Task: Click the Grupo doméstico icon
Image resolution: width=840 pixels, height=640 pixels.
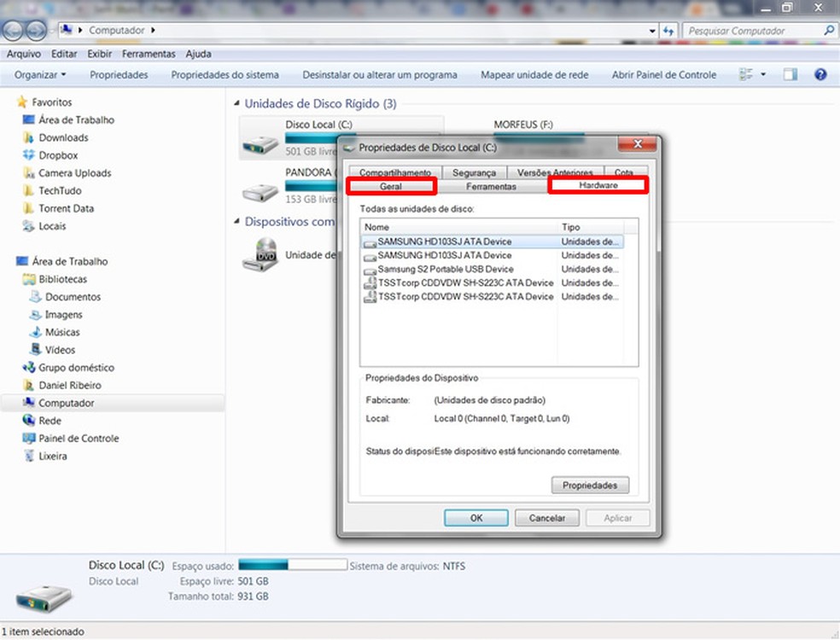Action: point(28,368)
